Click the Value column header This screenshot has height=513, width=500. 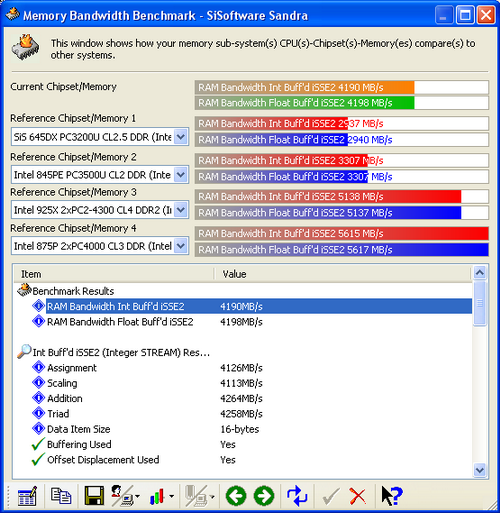click(x=342, y=274)
